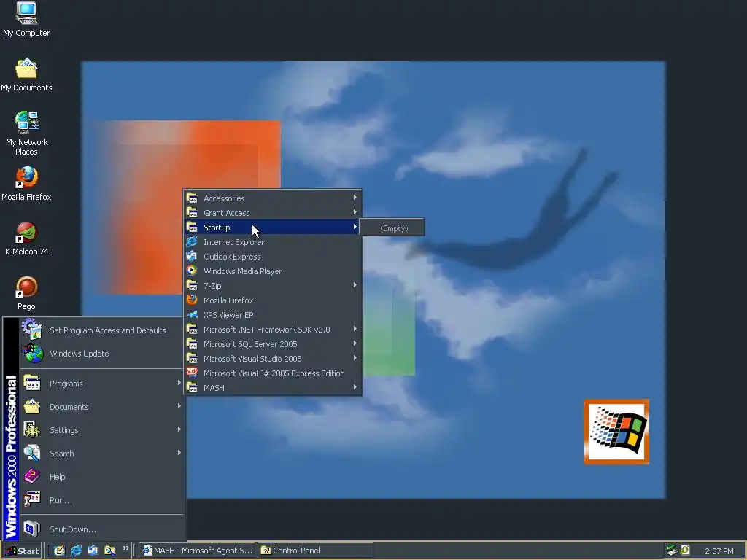Choose Shut Down... in the Start menu

pyautogui.click(x=101, y=529)
